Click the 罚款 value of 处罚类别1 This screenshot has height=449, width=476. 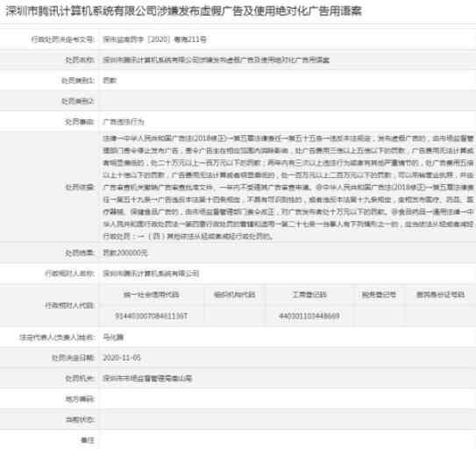(110, 81)
